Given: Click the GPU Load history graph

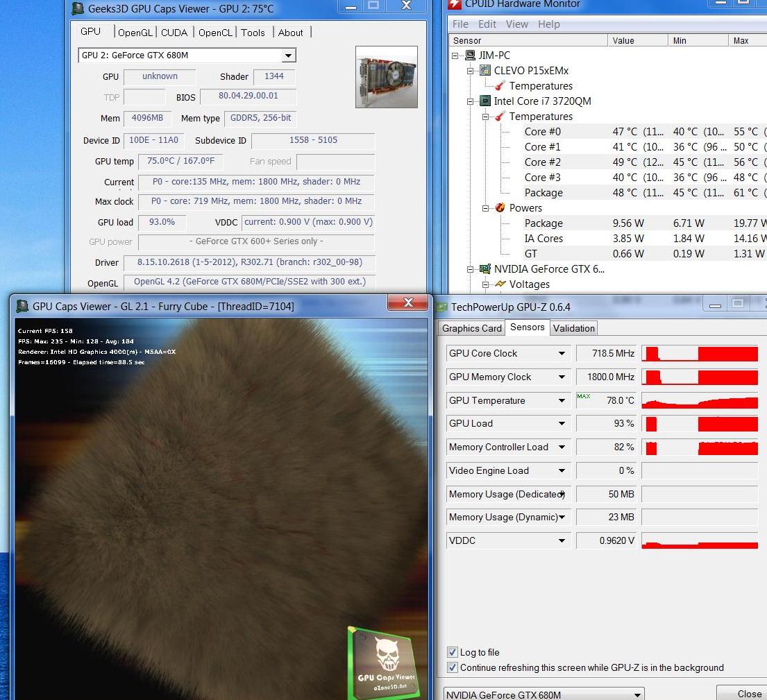Looking at the screenshot, I should click(x=700, y=423).
